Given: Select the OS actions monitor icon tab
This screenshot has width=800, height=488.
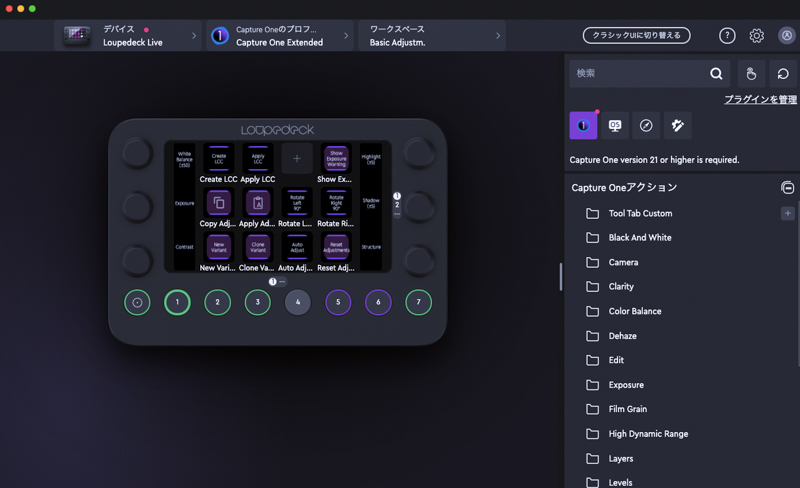Looking at the screenshot, I should [x=615, y=126].
